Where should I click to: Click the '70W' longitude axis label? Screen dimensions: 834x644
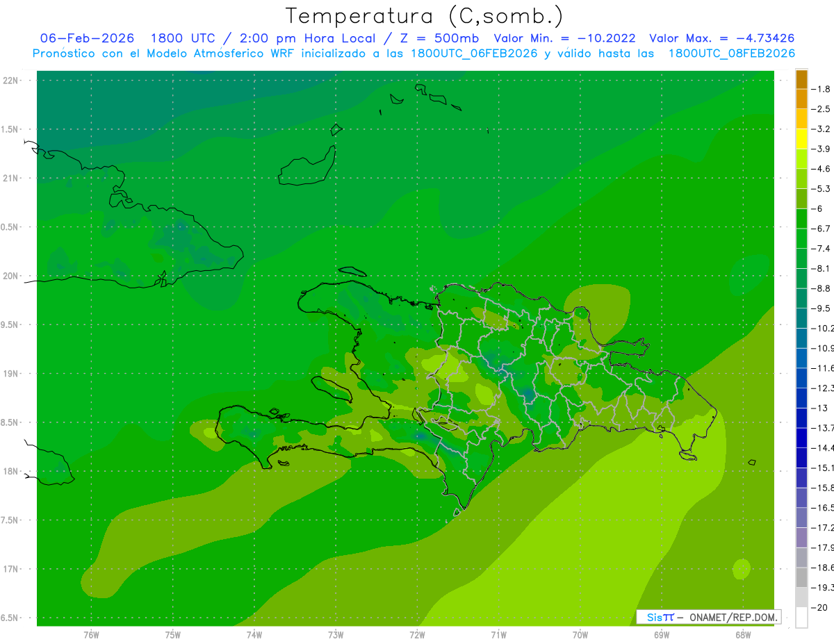pos(580,634)
